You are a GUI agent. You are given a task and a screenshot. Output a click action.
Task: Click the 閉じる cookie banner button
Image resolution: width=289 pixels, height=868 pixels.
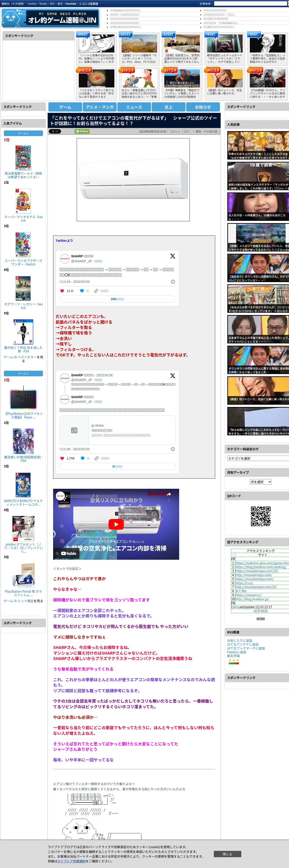coord(227,854)
